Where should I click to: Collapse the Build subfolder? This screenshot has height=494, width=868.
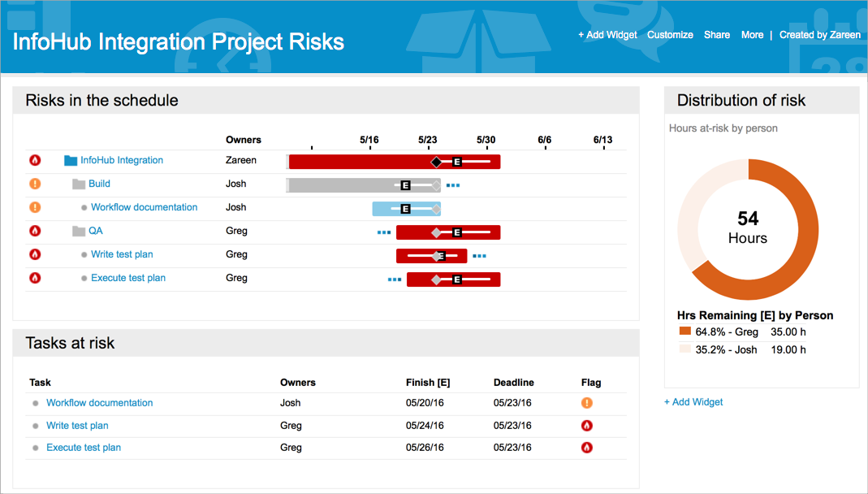click(x=81, y=184)
